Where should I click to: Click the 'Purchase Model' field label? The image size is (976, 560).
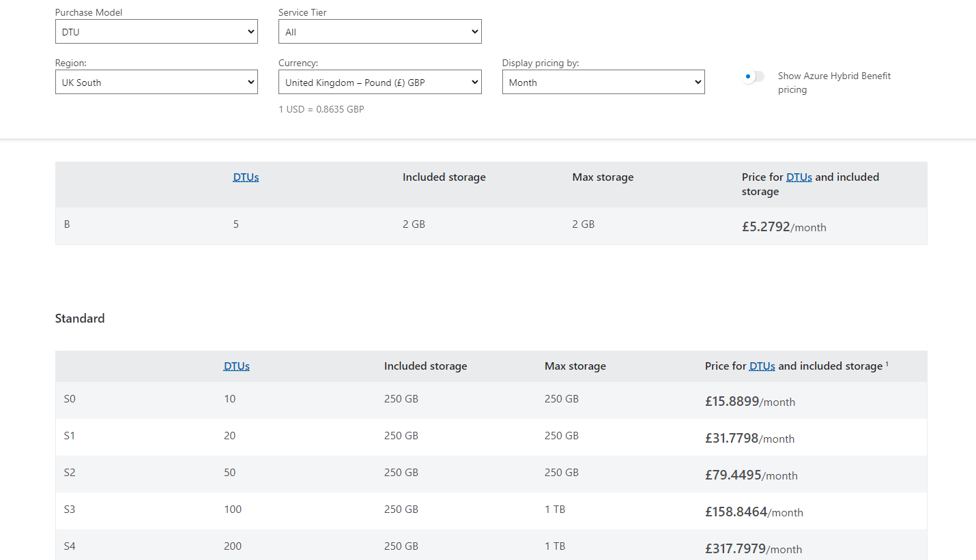89,12
